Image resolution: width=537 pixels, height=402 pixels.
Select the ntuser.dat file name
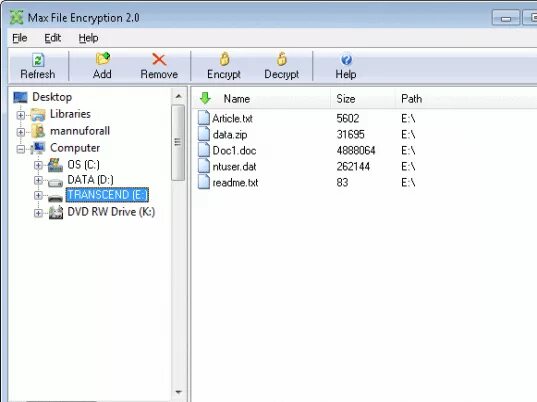[x=234, y=167]
